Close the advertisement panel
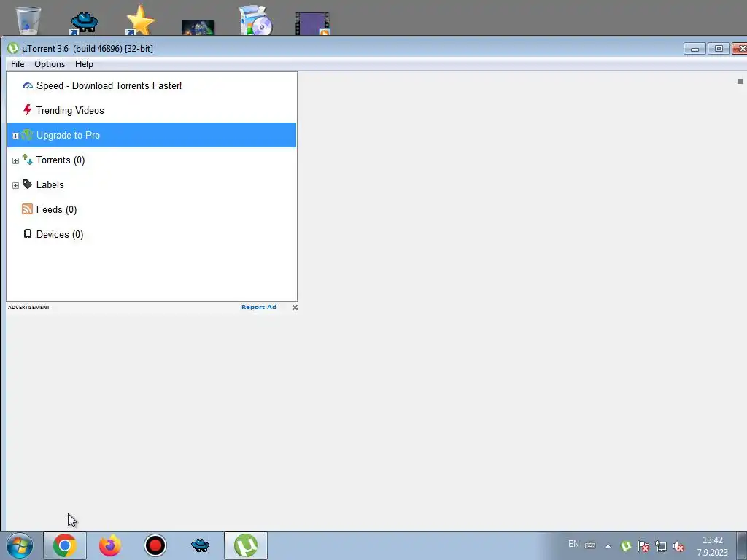 (295, 307)
